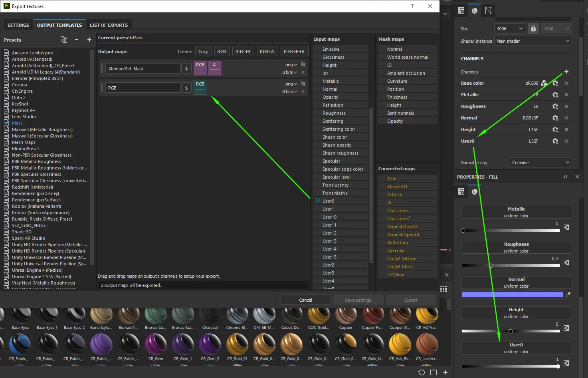This screenshot has width=588, height=378.
Task: Open naming tokens for $textureSet_Mask output
Action: 186,69
